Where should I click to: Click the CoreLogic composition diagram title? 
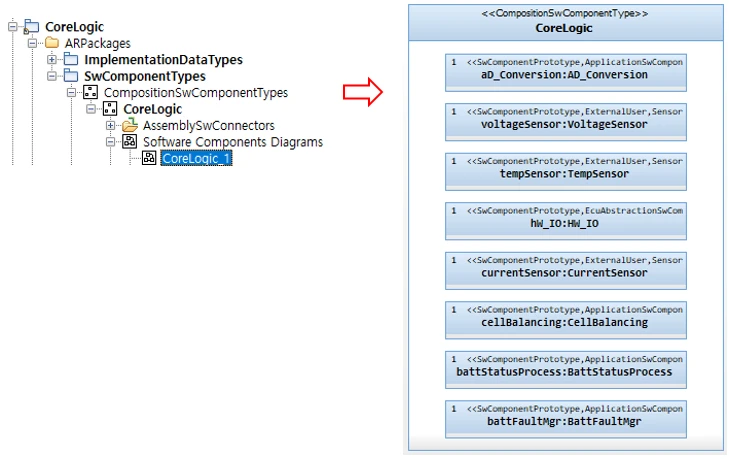(x=564, y=29)
